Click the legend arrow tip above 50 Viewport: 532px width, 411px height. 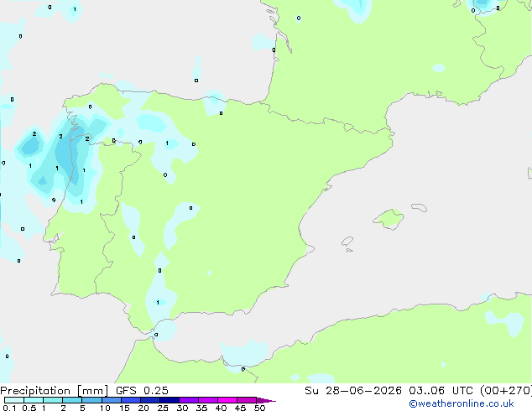(266, 400)
